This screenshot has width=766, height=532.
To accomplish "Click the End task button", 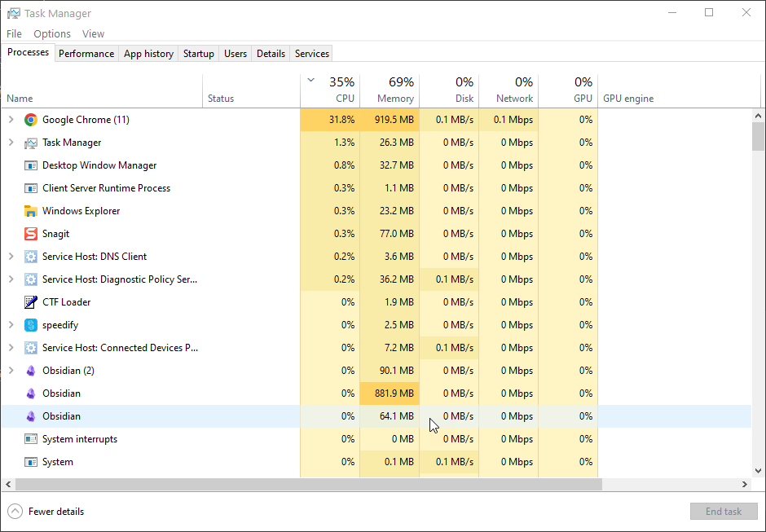I will point(724,512).
